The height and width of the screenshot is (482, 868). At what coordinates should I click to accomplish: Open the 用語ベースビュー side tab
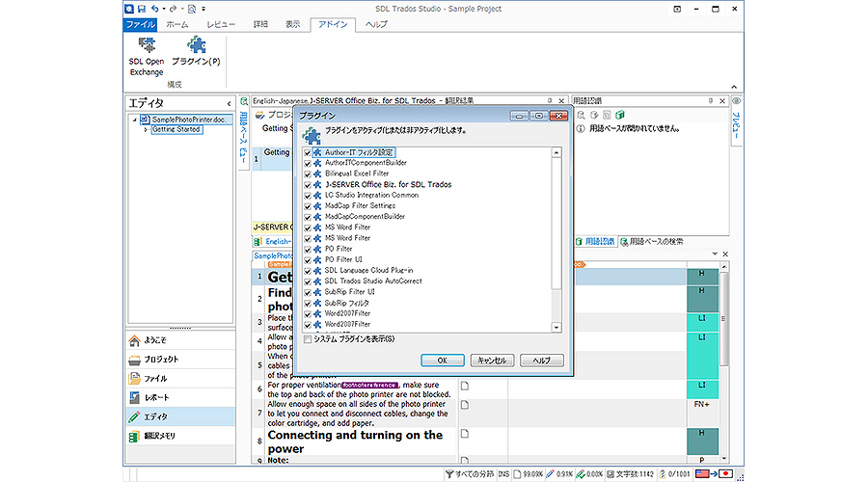pyautogui.click(x=243, y=131)
